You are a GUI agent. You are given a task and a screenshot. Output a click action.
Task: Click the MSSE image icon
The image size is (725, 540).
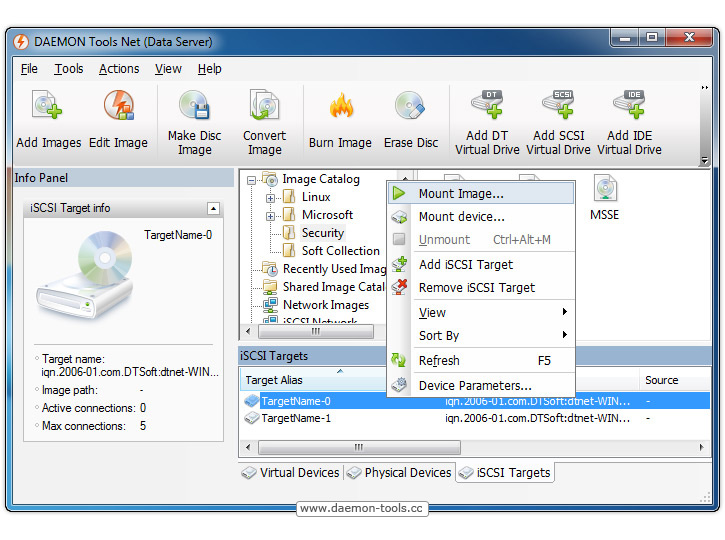pyautogui.click(x=605, y=188)
